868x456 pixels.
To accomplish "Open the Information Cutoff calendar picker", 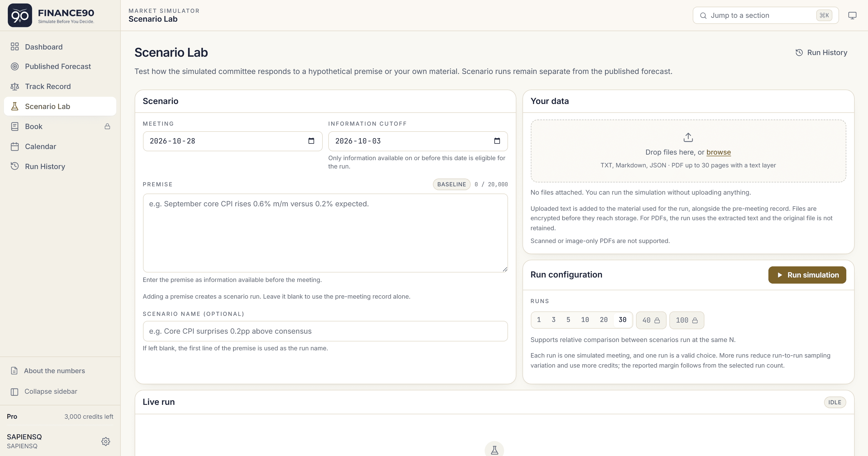I will click(x=497, y=141).
